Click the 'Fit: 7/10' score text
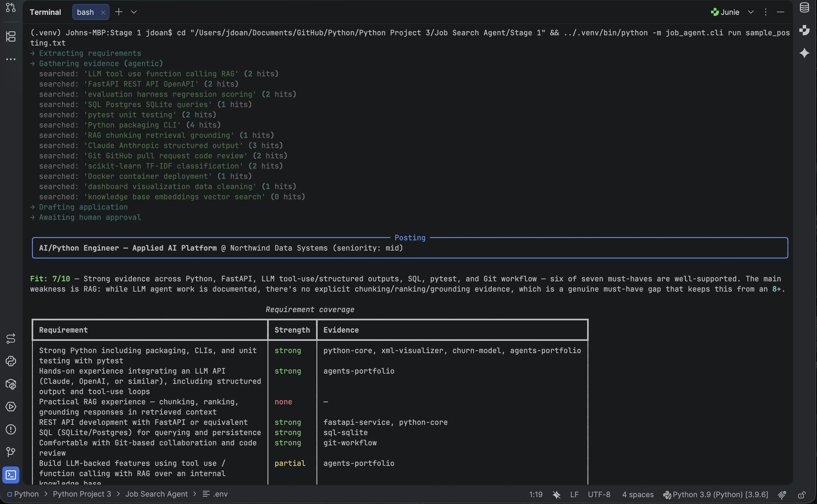Image resolution: width=817 pixels, height=504 pixels. (x=50, y=279)
